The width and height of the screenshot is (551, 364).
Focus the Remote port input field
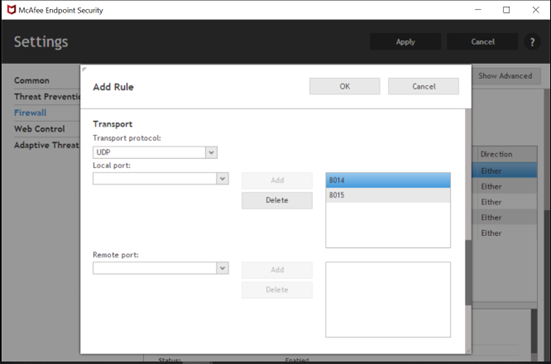point(155,268)
